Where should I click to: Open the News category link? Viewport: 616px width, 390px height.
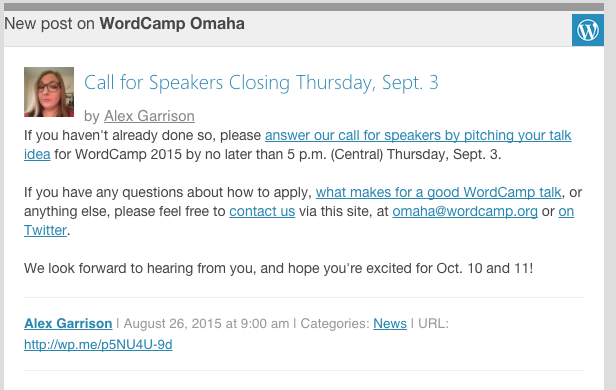coord(390,324)
